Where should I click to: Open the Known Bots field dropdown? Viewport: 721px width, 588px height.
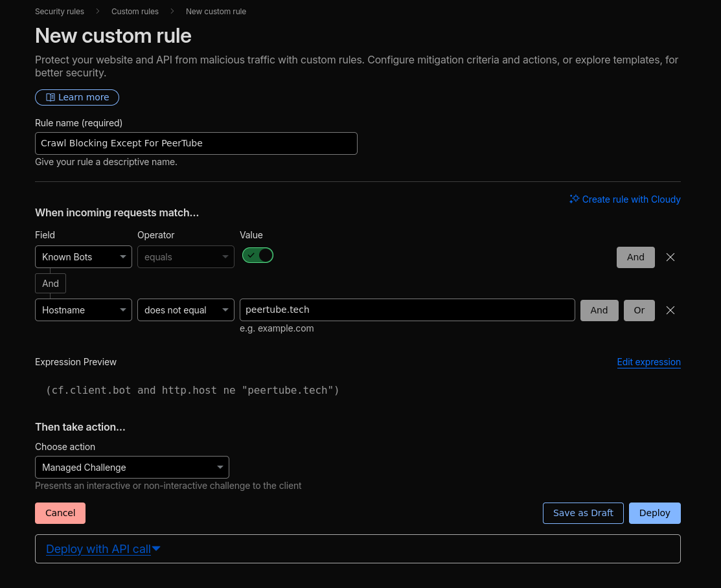pyautogui.click(x=83, y=257)
